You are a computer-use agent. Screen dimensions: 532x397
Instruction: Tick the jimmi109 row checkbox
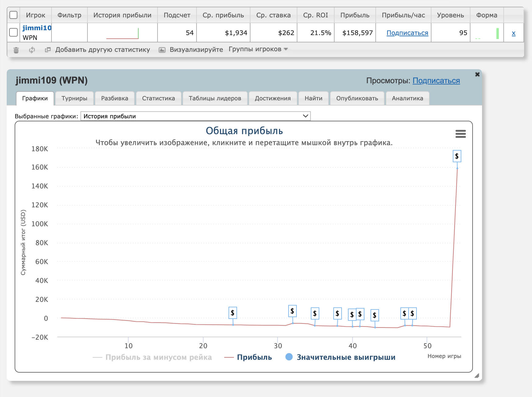coord(13,32)
